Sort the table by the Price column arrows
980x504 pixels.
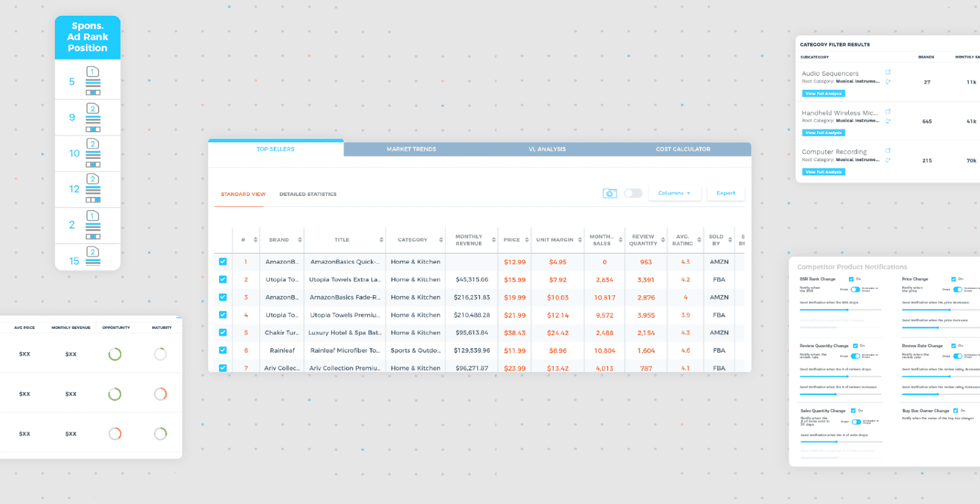[x=527, y=240]
